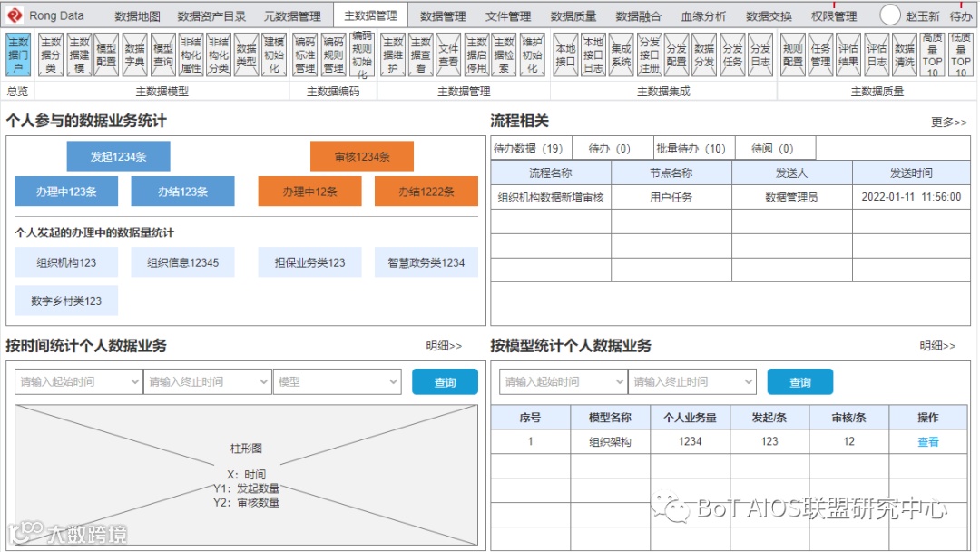Open the 模型配置 toolbar icon
Image resolution: width=980 pixels, height=552 pixels.
click(106, 55)
